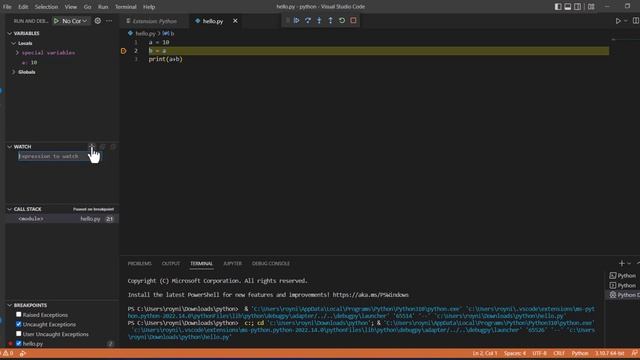
Task: Close the hello.py editor tab
Action: [235, 21]
